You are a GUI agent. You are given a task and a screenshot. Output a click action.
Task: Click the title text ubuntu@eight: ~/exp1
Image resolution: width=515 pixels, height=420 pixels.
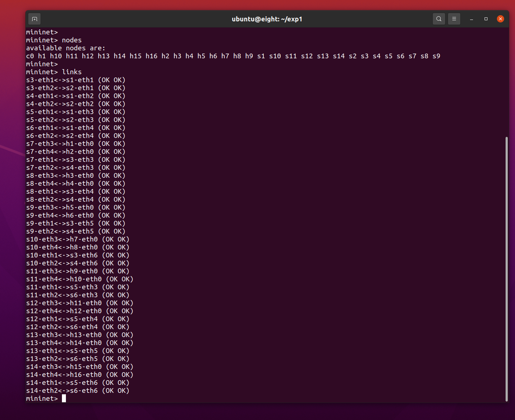click(x=267, y=19)
